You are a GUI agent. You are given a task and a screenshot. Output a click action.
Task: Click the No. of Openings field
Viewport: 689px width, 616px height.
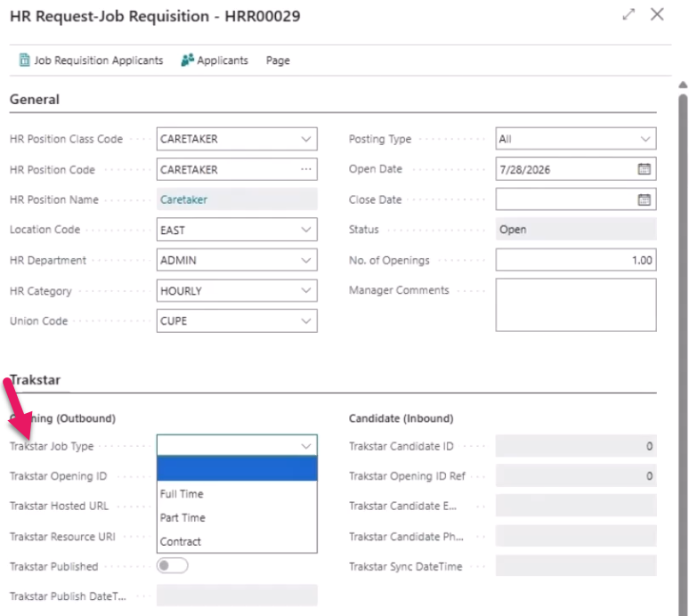pos(576,260)
